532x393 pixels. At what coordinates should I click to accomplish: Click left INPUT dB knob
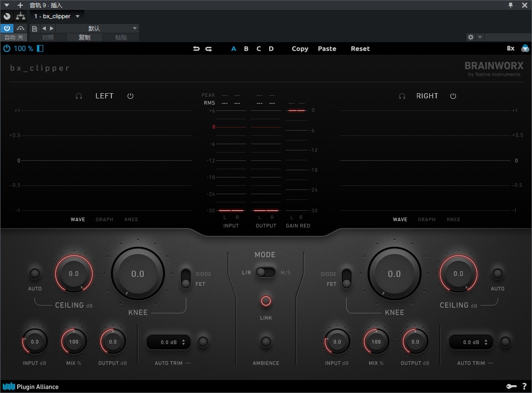[34, 342]
